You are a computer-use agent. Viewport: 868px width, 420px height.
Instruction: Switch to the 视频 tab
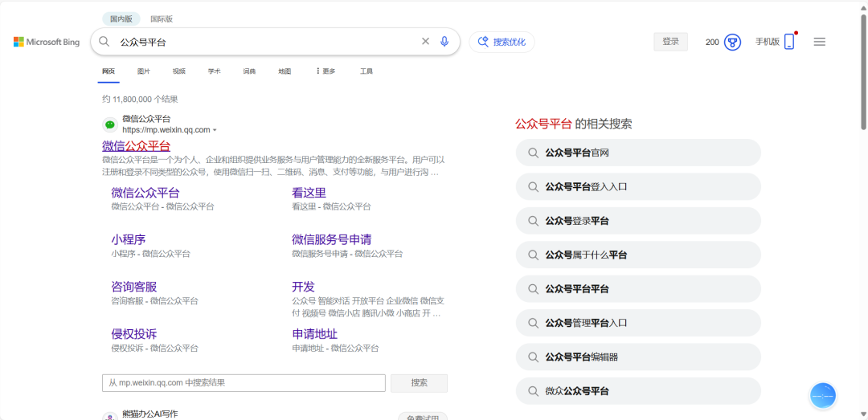click(x=178, y=71)
